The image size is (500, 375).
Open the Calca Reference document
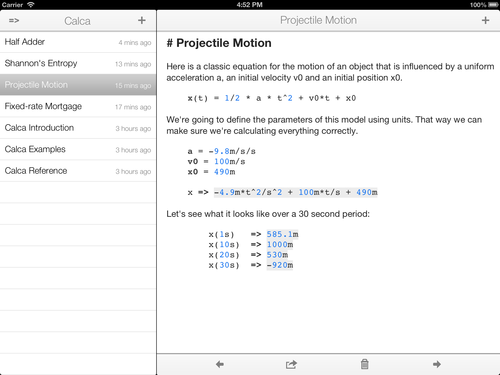[x=78, y=171]
